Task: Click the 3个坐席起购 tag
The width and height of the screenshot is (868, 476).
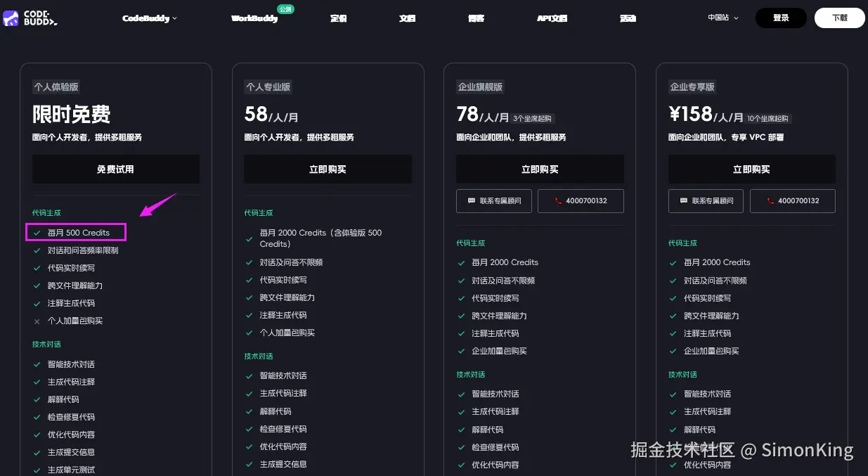Action: [532, 118]
